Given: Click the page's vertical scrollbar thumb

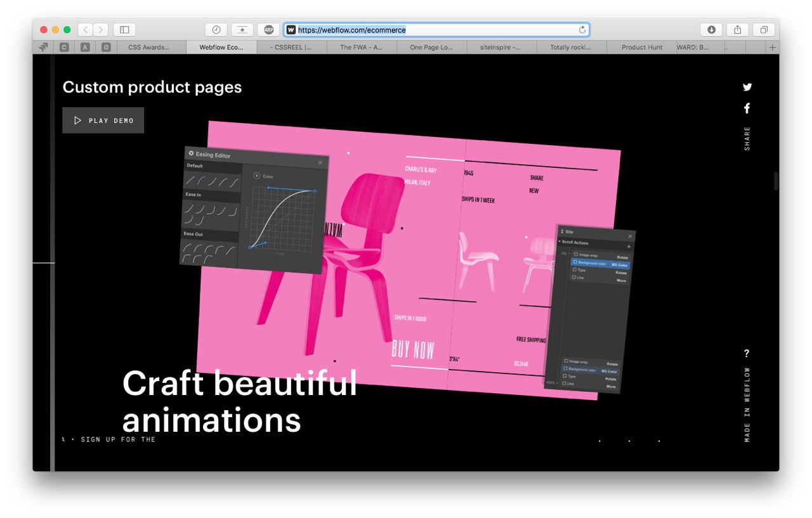Looking at the screenshot, I should (x=775, y=181).
